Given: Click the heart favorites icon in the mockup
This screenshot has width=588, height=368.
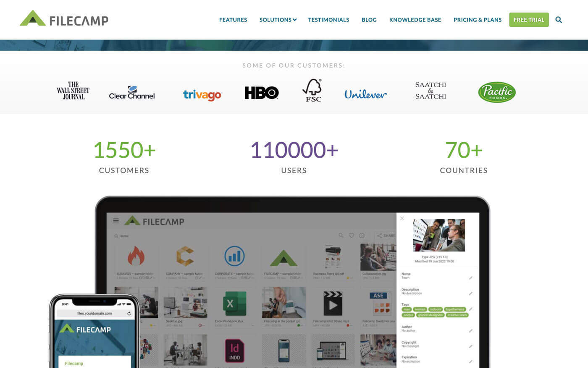Looking at the screenshot, I should [x=352, y=236].
